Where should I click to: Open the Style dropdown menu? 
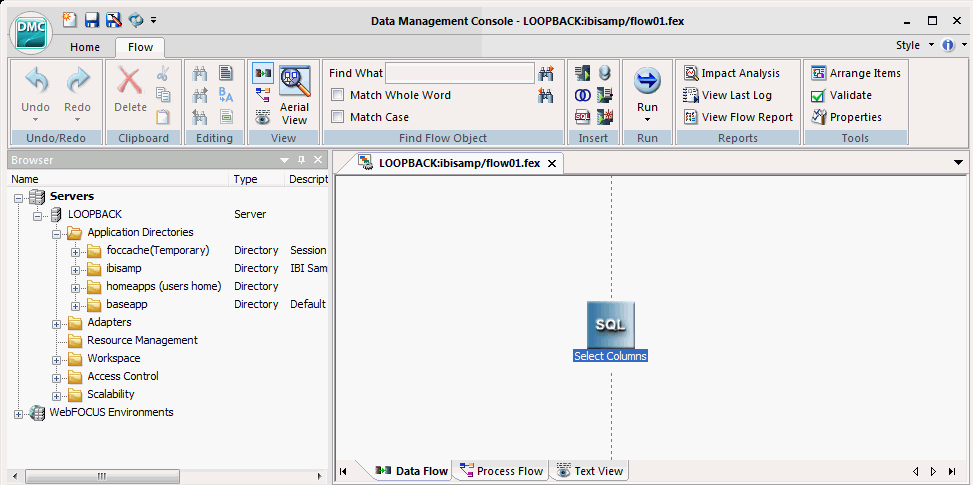click(915, 45)
